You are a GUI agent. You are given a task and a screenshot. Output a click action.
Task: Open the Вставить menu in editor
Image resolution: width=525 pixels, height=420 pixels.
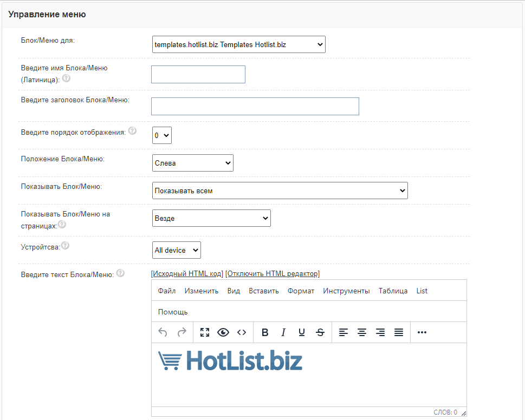tap(264, 291)
